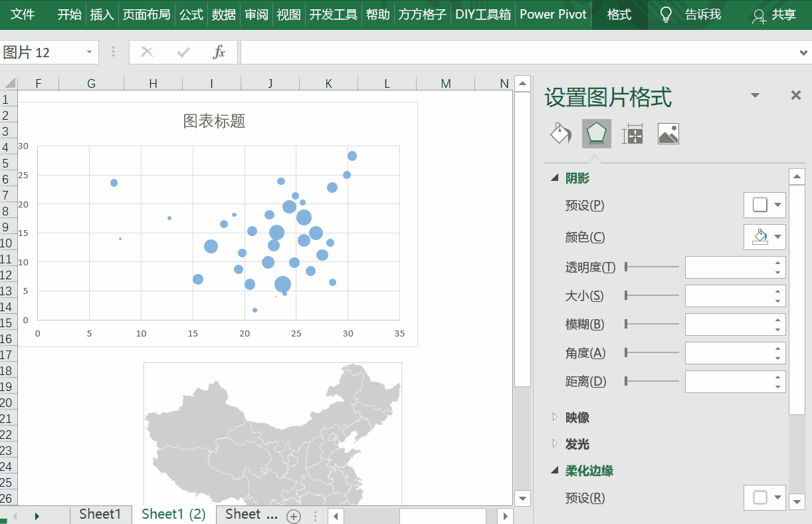Select the Sheet1 (2) worksheet tab
Screen dimensions: 812x524
click(173, 515)
